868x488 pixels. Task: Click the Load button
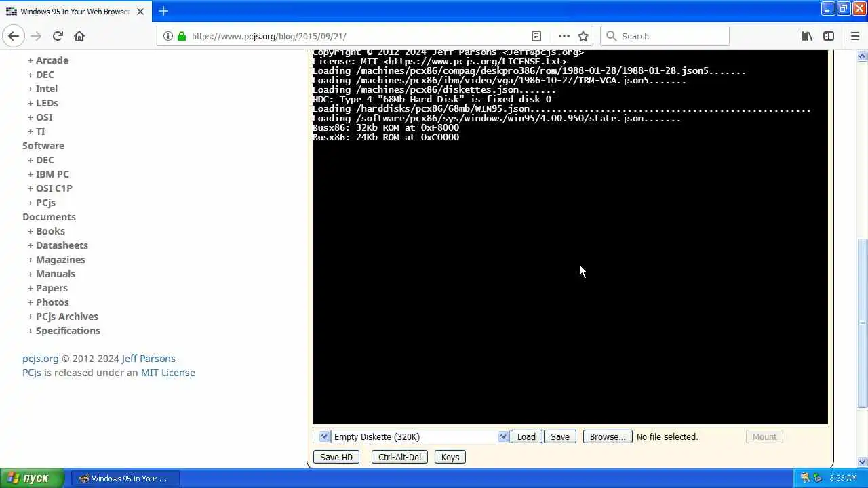coord(526,437)
